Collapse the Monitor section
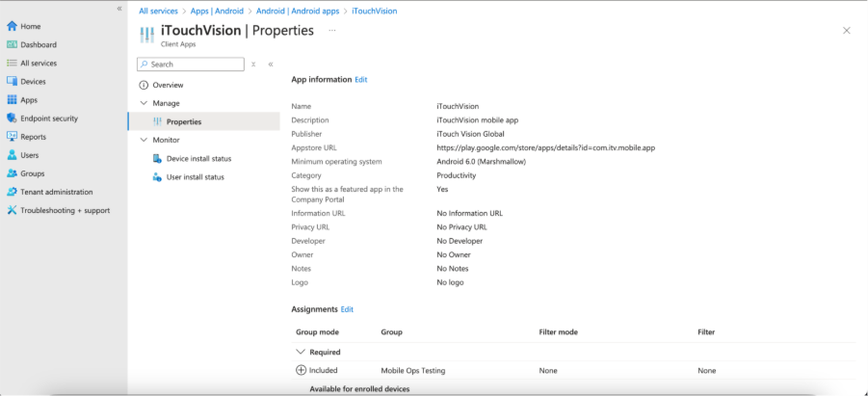The image size is (868, 396). [144, 140]
